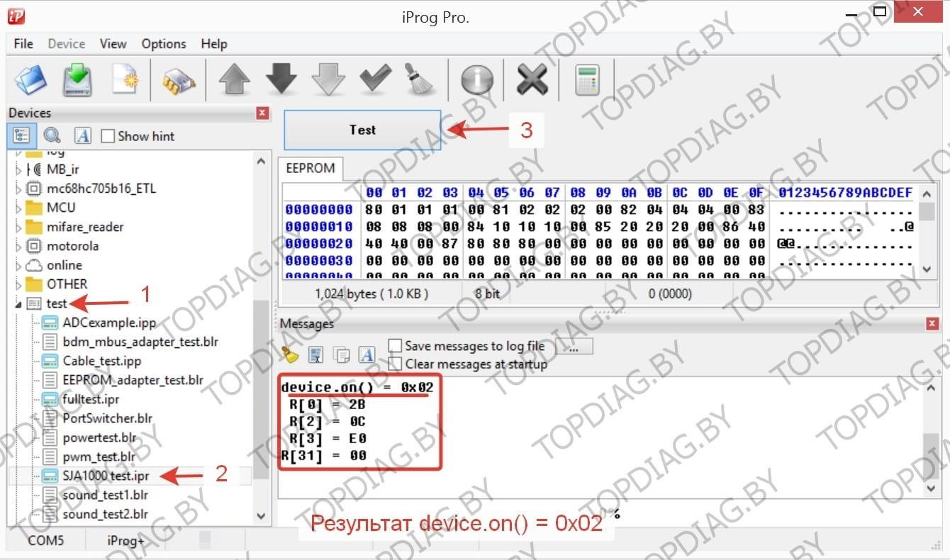Clear messages with the broom icon
This screenshot has height=560, width=950.
tap(289, 354)
